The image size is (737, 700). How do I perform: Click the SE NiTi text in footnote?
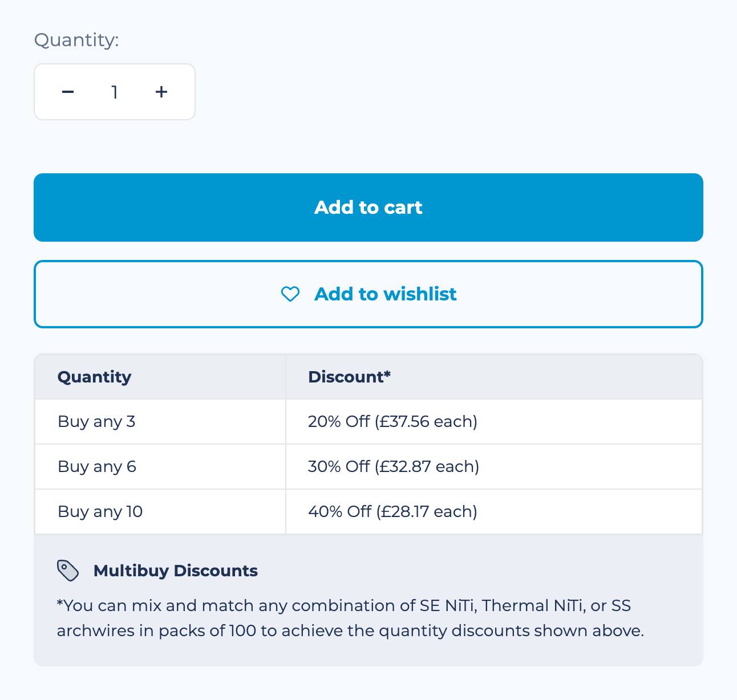(x=447, y=605)
